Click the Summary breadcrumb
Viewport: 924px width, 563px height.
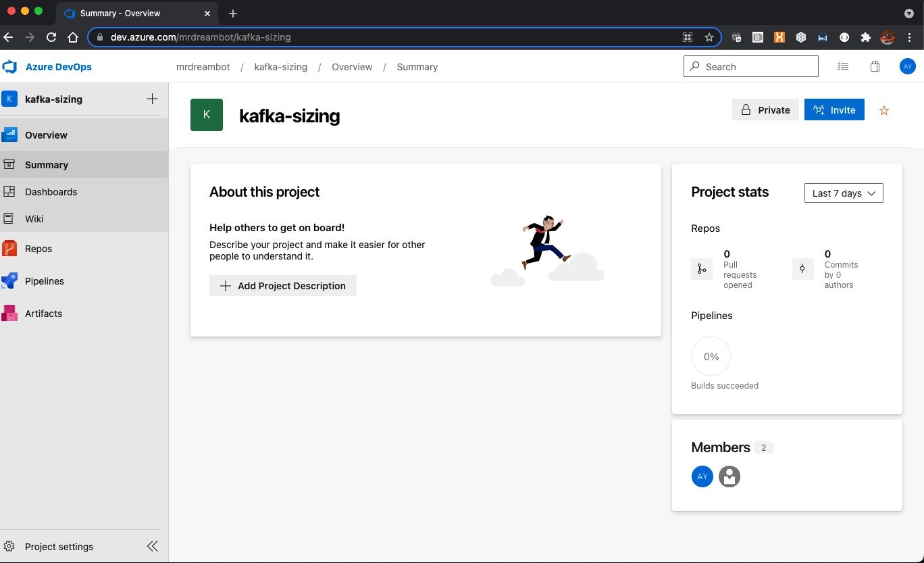click(x=417, y=67)
